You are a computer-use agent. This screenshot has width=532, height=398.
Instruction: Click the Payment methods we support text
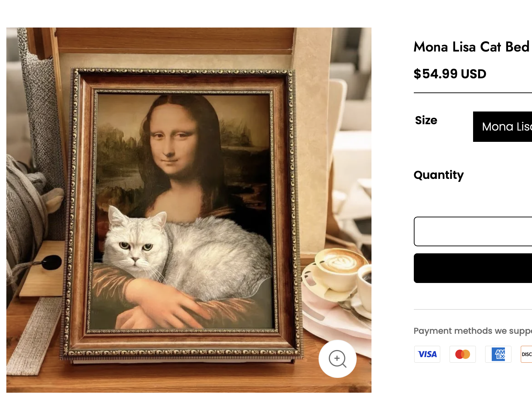472,331
